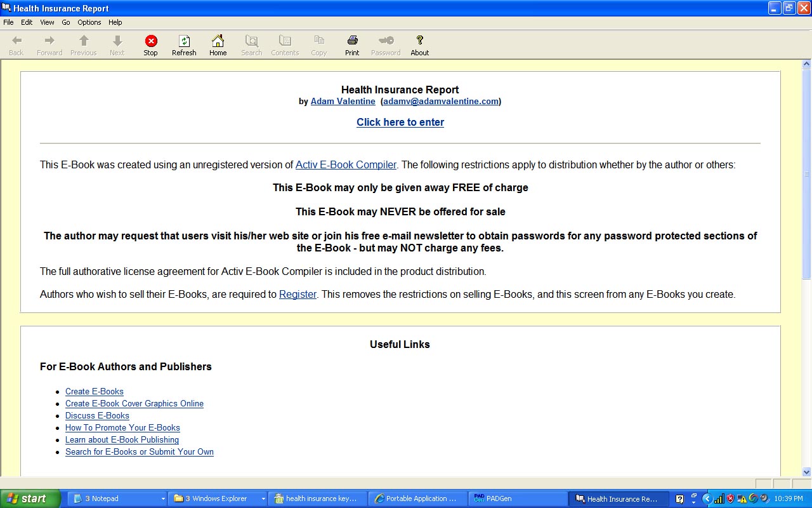Click the 10:39 PM clock
Viewport: 812px width, 508px height.
point(789,499)
